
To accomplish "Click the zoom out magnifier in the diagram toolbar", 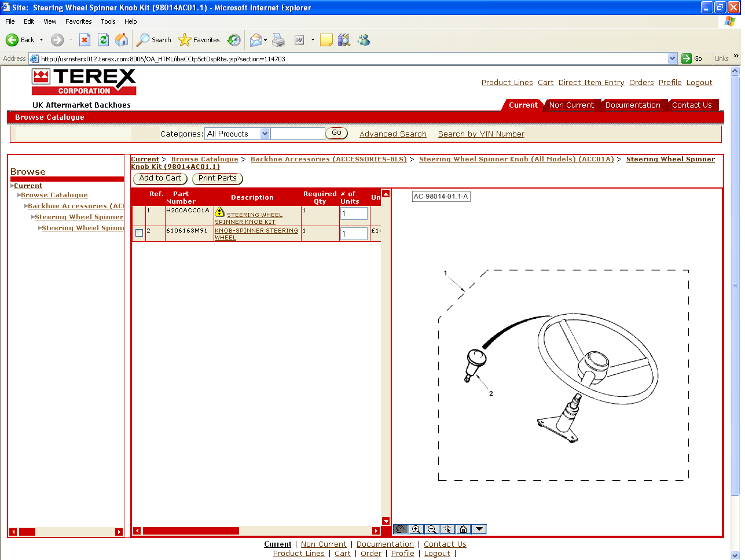I will [432, 529].
